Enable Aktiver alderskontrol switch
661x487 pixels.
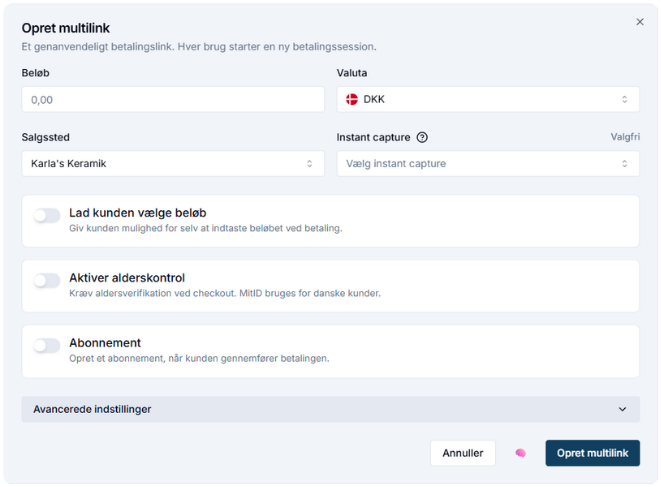pyautogui.click(x=47, y=280)
